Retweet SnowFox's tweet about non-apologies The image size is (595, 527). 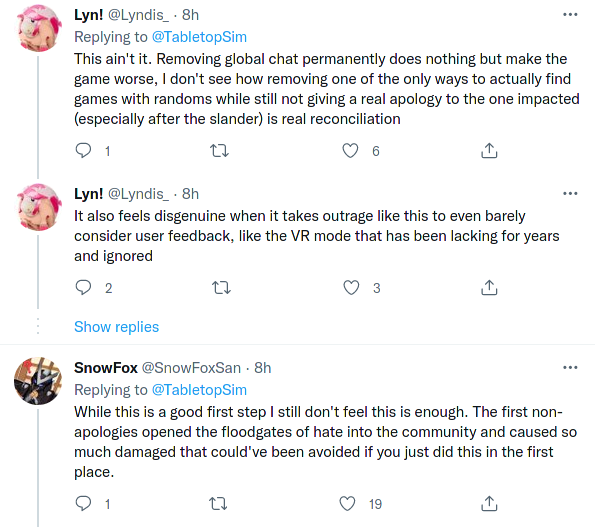click(218, 504)
